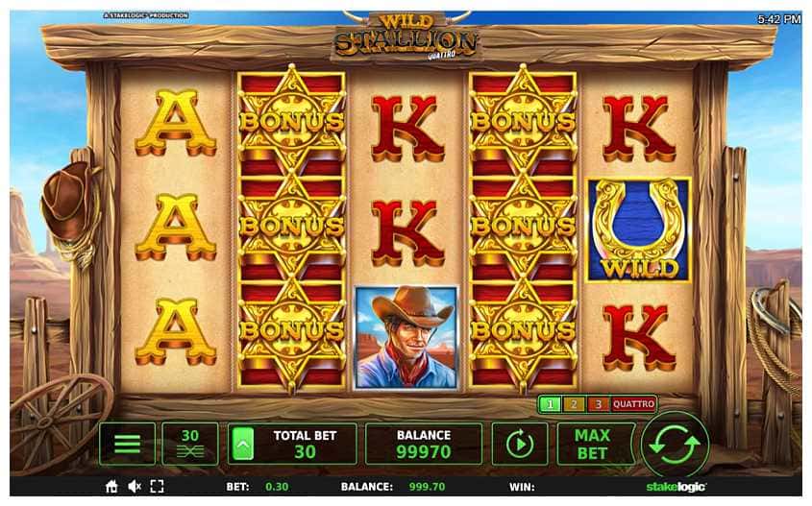
Task: Click the MAX BET button
Action: 595,444
